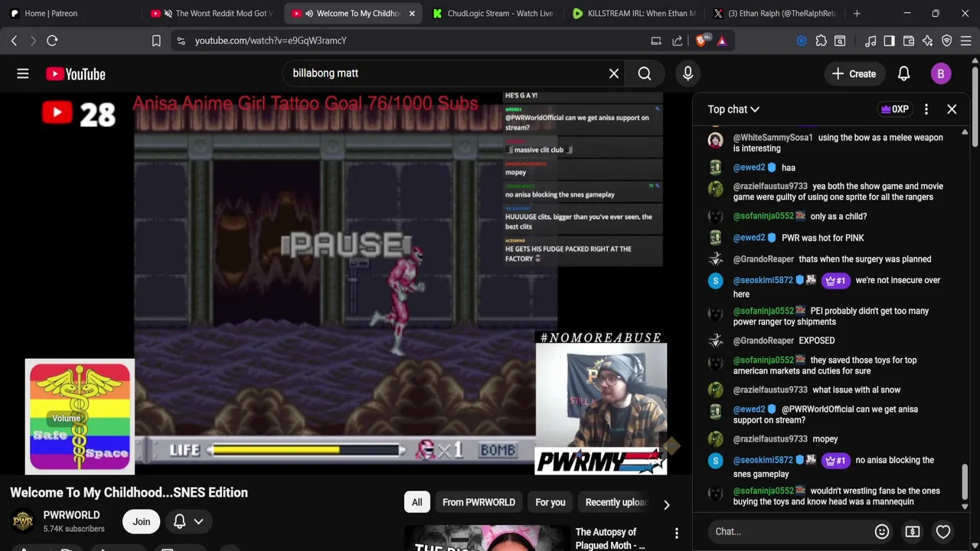Viewport: 980px width, 551px height.
Task: Bookmark this page
Action: (x=156, y=41)
